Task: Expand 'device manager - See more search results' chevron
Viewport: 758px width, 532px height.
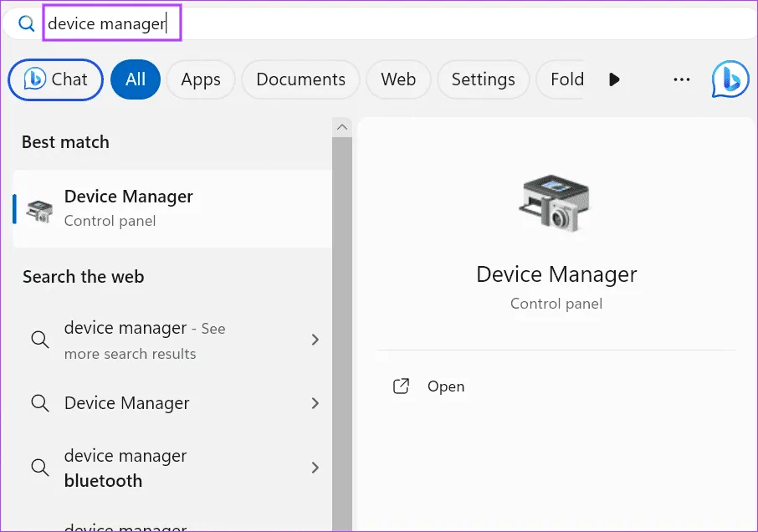Action: [315, 340]
